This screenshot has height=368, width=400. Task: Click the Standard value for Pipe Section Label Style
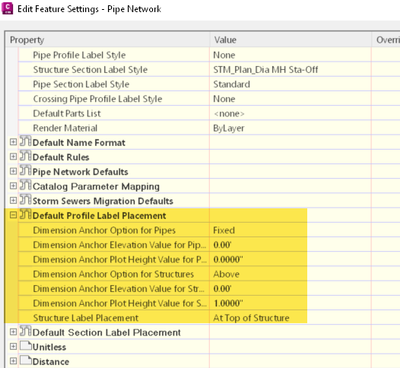[232, 84]
